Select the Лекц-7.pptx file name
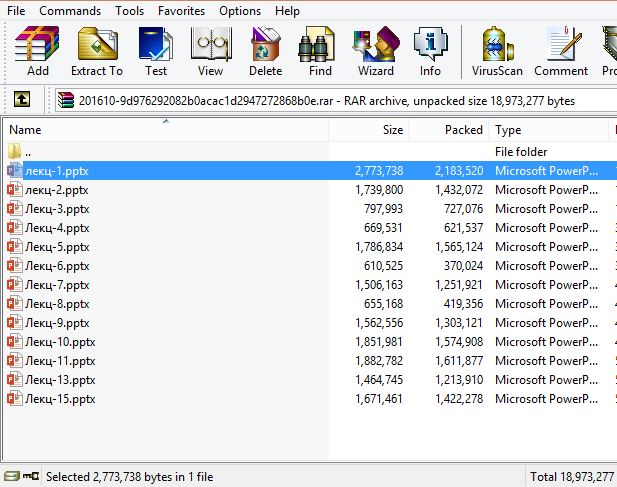The image size is (617, 487). [x=57, y=285]
